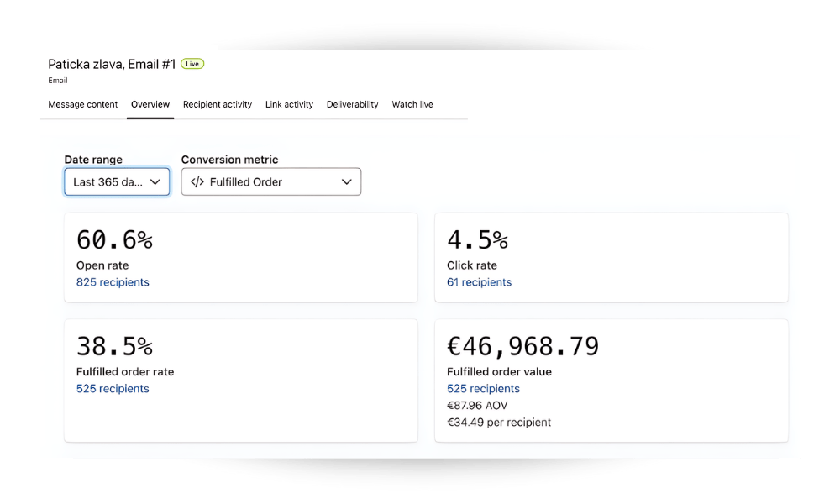Open the Recipient activity tab
The width and height of the screenshot is (840, 504).
(x=218, y=105)
